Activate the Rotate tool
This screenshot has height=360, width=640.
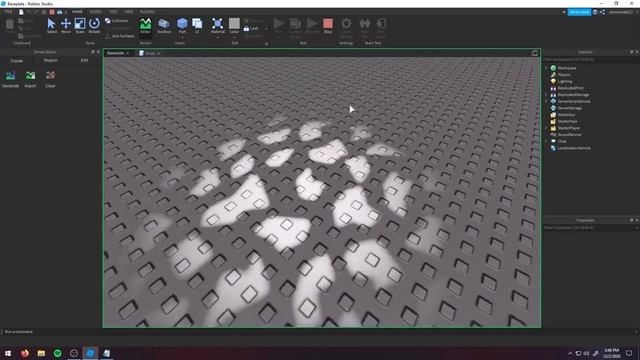tap(94, 26)
